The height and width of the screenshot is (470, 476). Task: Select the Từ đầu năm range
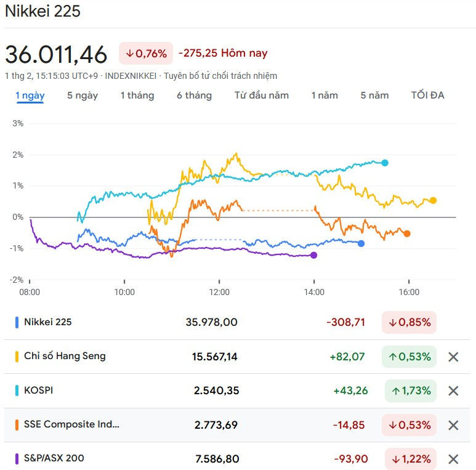click(261, 95)
